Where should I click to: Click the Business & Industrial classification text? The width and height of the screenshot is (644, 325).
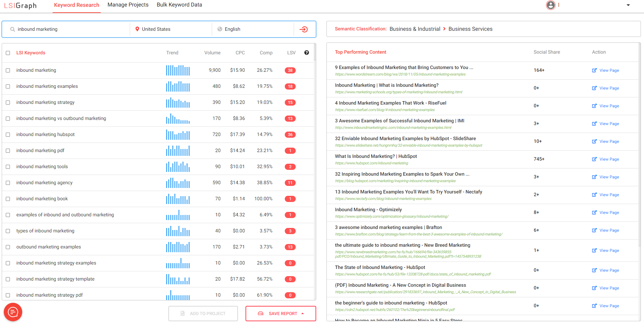coord(415,29)
